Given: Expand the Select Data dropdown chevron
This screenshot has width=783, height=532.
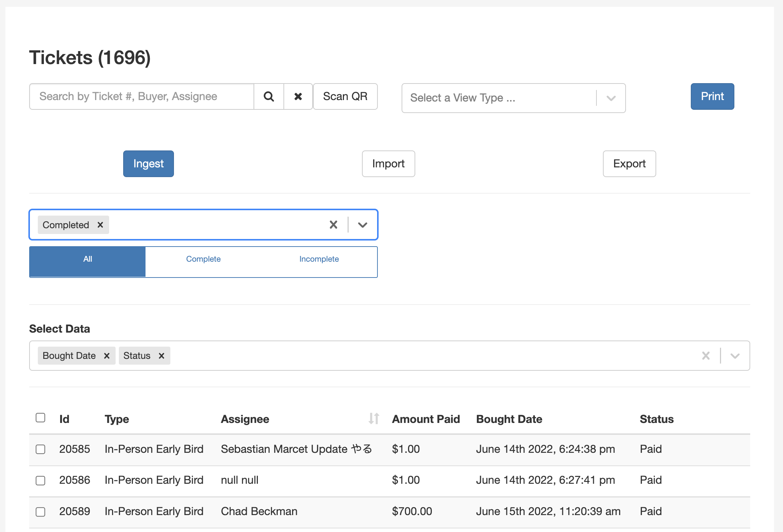Looking at the screenshot, I should point(735,356).
